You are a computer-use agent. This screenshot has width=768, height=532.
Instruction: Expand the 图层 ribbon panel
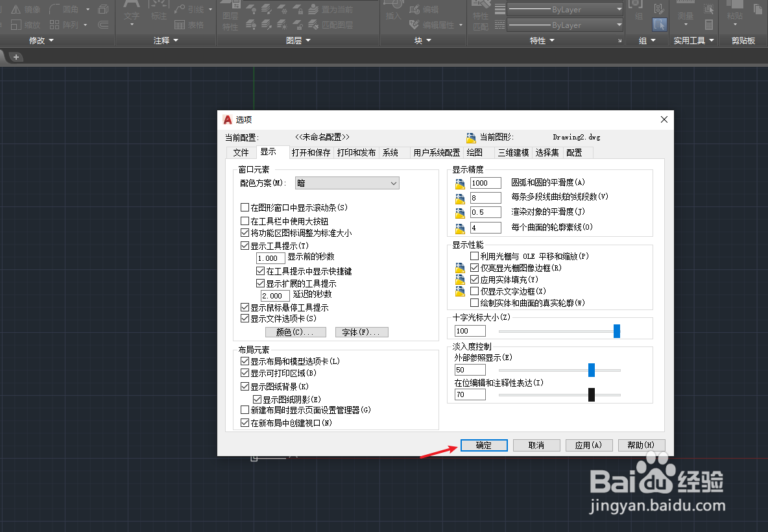point(298,41)
